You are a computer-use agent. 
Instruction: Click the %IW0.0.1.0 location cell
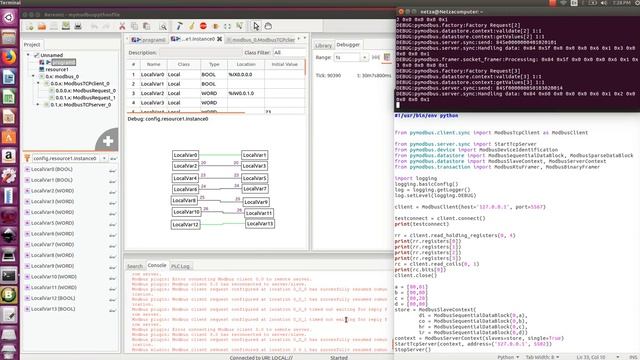tap(246, 93)
